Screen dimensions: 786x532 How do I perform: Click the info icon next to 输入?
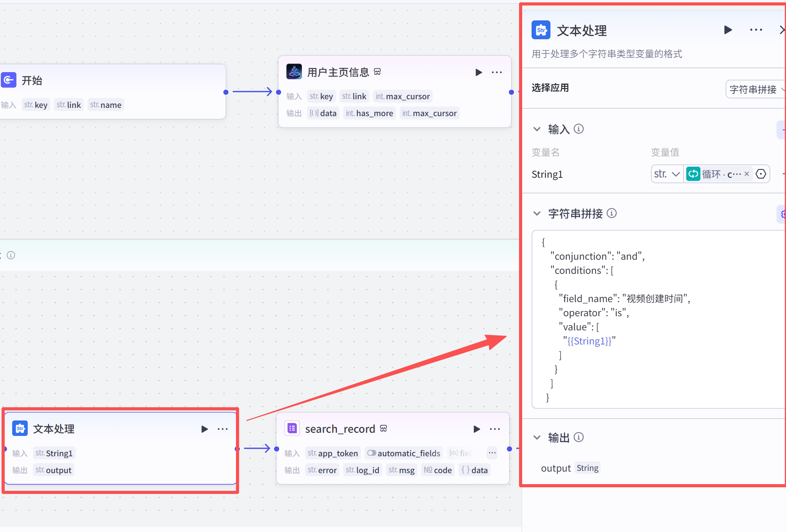[x=579, y=129]
